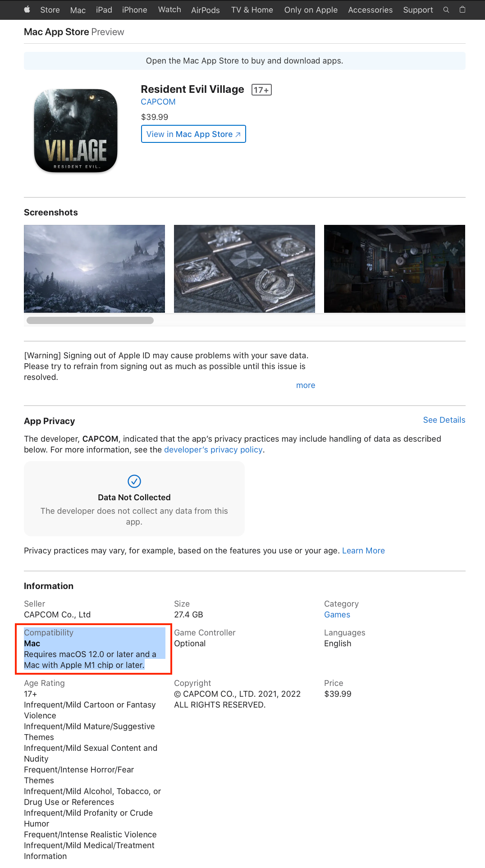Go to the Support menu

418,10
